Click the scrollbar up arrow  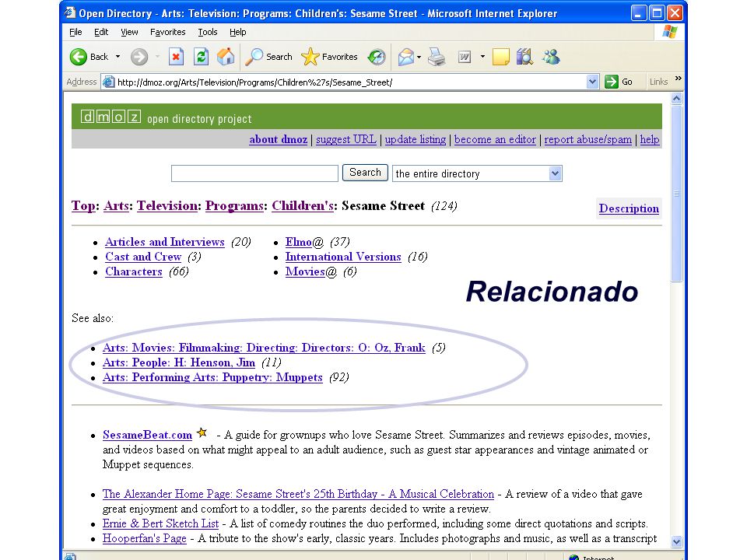point(676,99)
